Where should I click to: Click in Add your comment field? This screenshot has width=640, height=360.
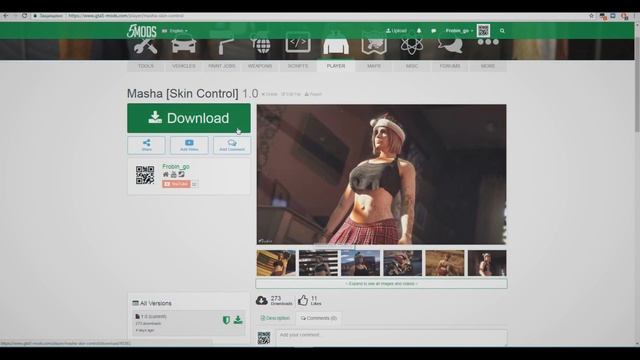(391, 338)
